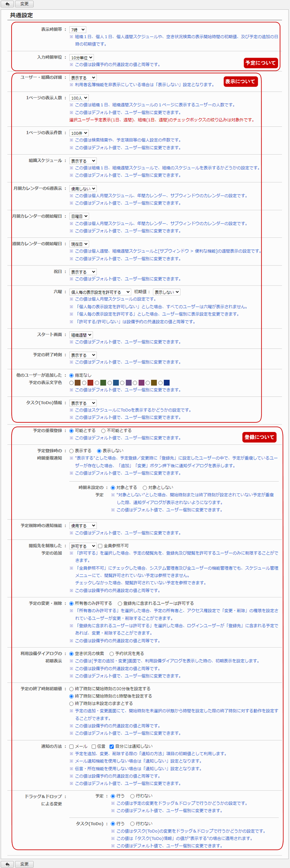Select the 予約状況を見る radio button

[112, 653]
